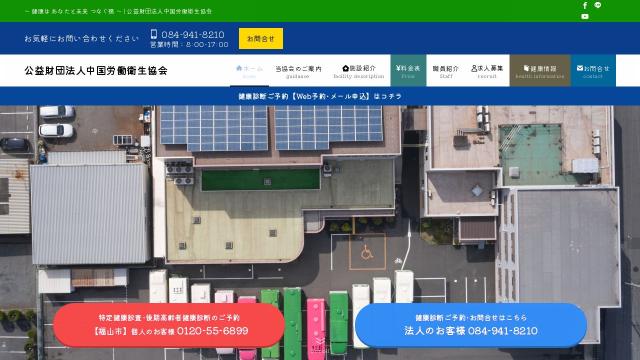Click 健康診断ご予約 Web予約 banner link
Image resolution: width=640 pixels, height=360 pixels.
coord(320,96)
